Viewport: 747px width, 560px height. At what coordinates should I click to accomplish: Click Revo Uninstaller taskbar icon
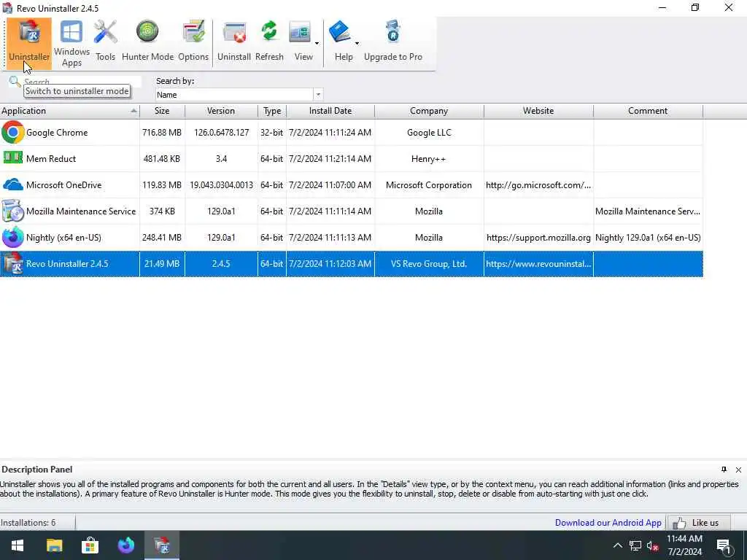pos(162,545)
